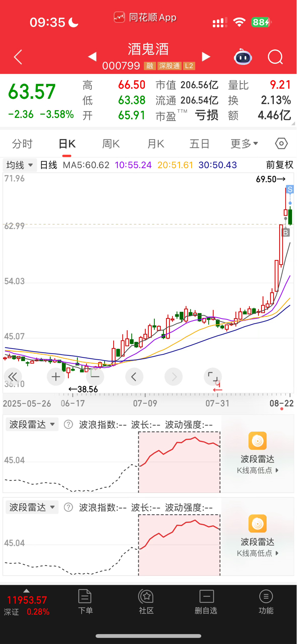This screenshot has width=297, height=644.
Task: Select the 日K tab
Action: click(67, 144)
